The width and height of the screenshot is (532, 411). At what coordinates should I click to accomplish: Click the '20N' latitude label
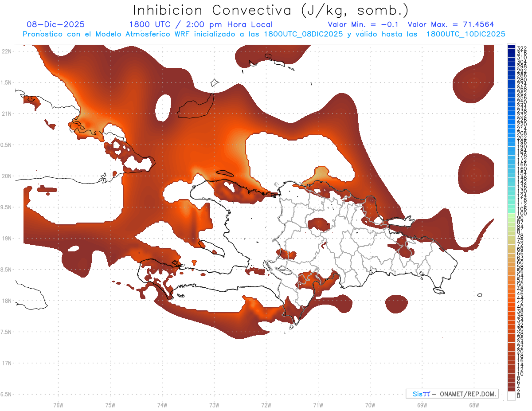pos(7,176)
